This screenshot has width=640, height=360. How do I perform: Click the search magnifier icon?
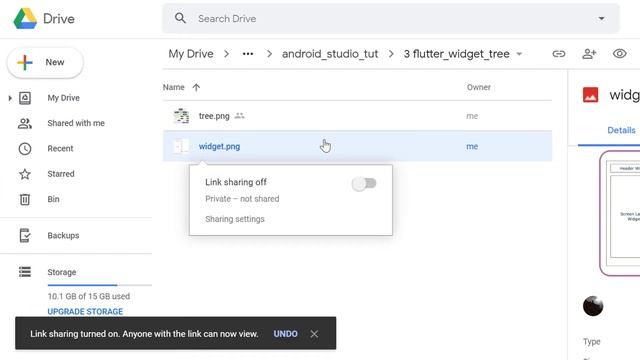(x=180, y=18)
